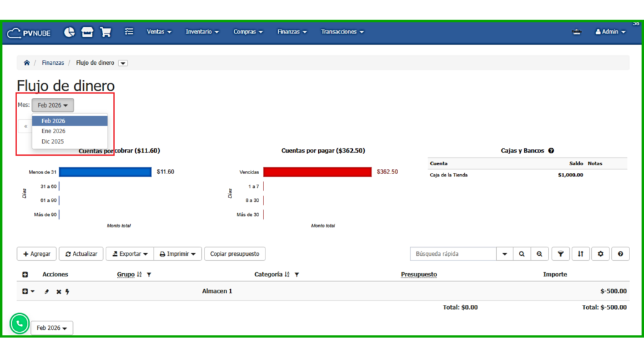The image size is (644, 362).
Task: Open the pie chart dashboard icon
Action: pyautogui.click(x=70, y=32)
